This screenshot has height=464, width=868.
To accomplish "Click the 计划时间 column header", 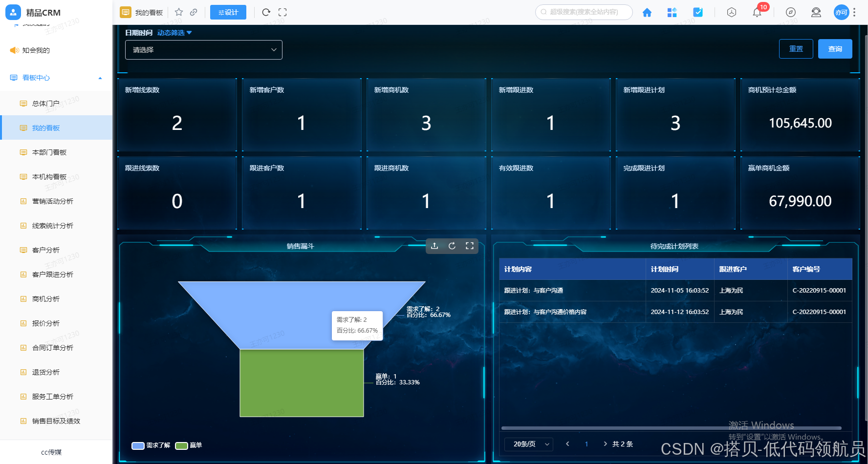I will click(x=680, y=269).
